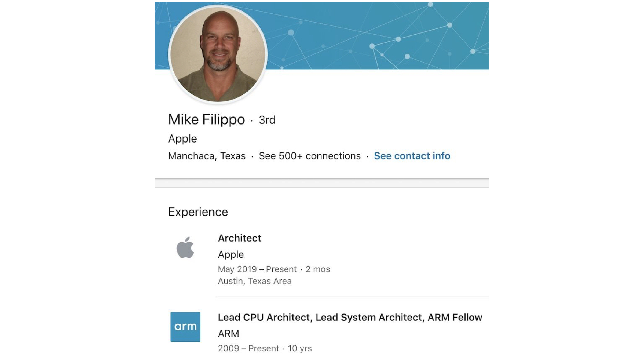Image resolution: width=644 pixels, height=361 pixels.
Task: Click the 2009 – Present date range
Action: pos(248,348)
